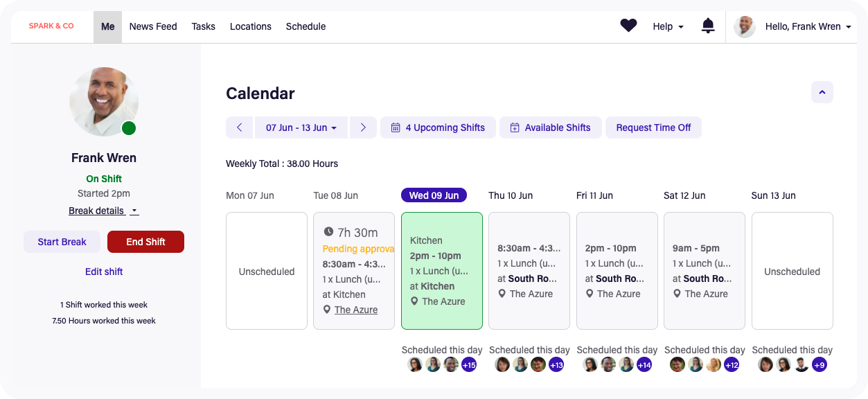Switch to the News Feed tab

[153, 26]
